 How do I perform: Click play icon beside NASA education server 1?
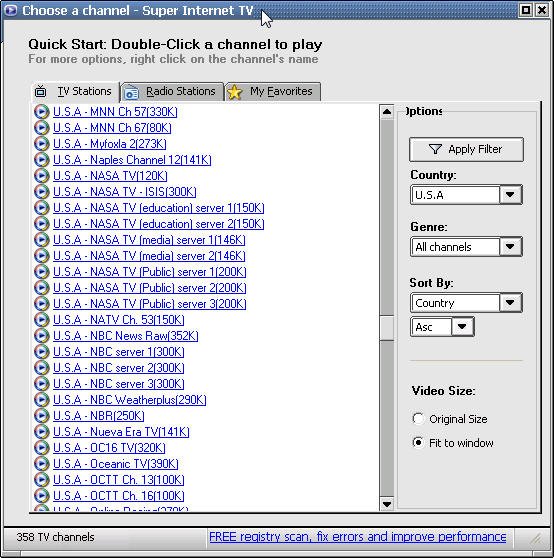41,208
